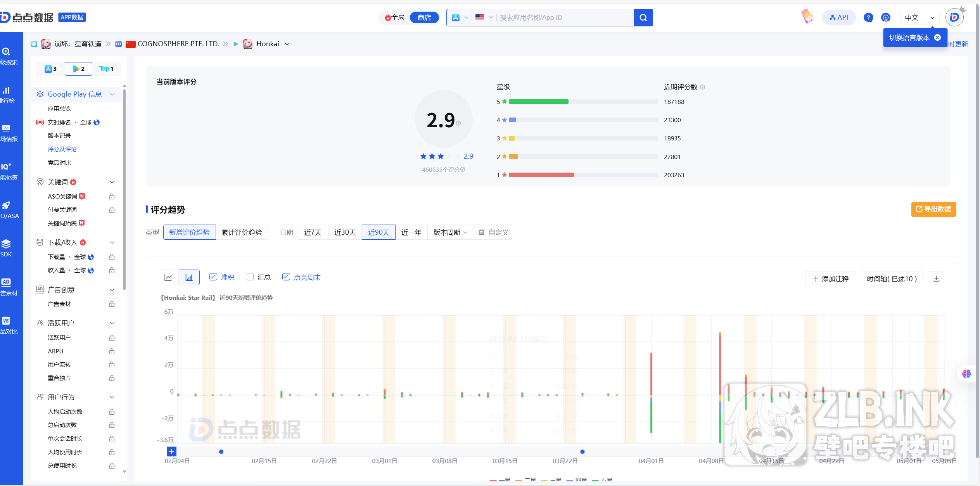Open the user avatar profile icon

(954, 17)
